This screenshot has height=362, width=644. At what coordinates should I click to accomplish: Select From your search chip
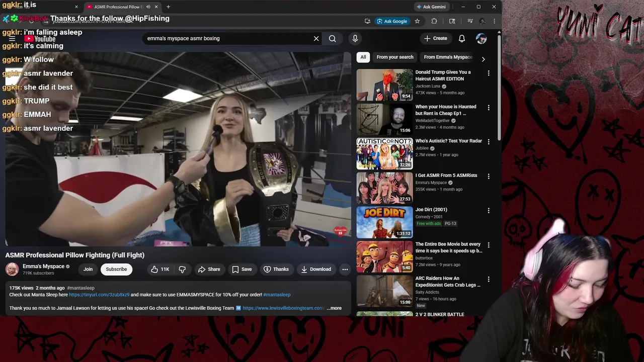395,57
